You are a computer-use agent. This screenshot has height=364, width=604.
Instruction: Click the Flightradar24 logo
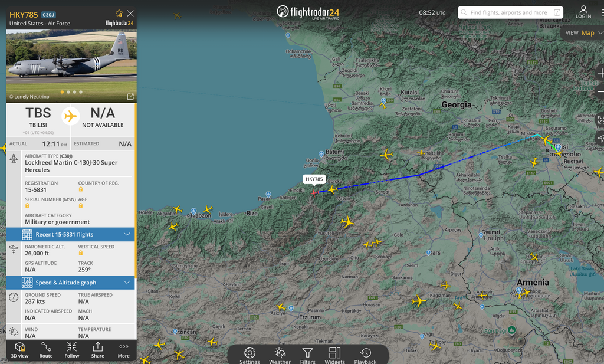(308, 12)
